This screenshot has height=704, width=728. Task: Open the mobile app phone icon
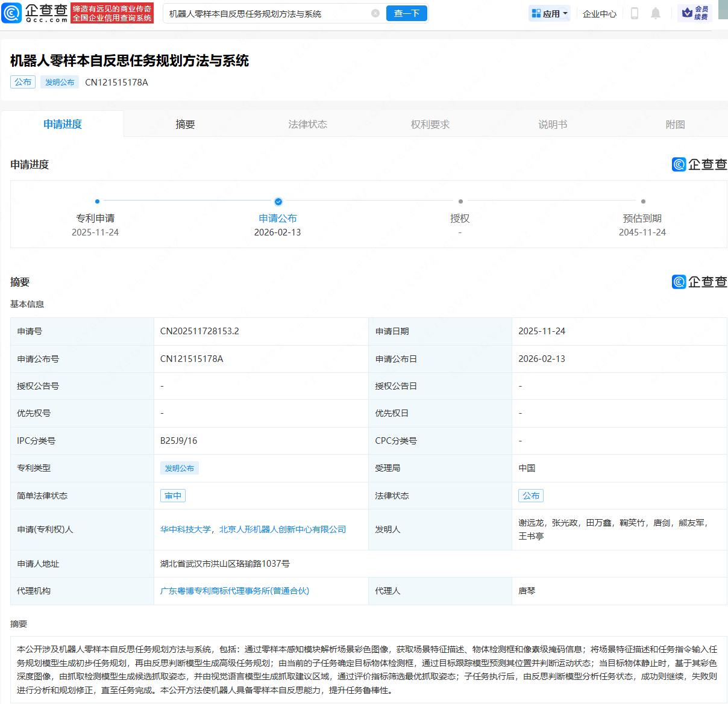coord(634,13)
